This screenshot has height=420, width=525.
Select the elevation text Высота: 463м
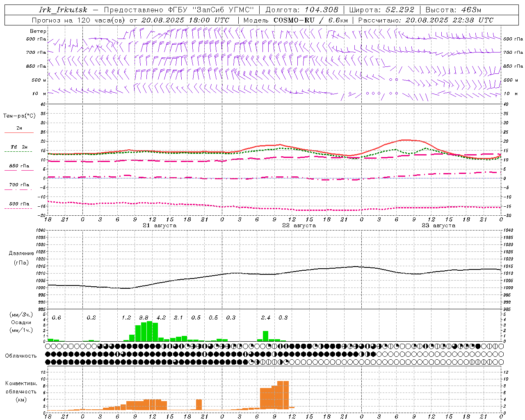[x=453, y=10]
